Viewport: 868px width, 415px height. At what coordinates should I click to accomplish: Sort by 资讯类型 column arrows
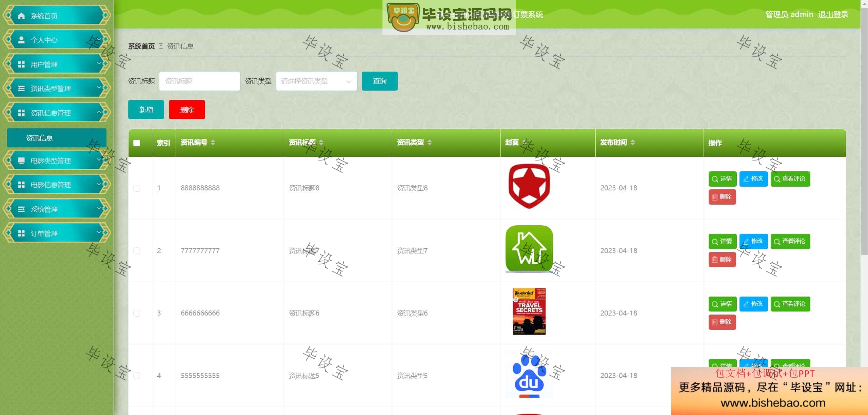click(430, 143)
